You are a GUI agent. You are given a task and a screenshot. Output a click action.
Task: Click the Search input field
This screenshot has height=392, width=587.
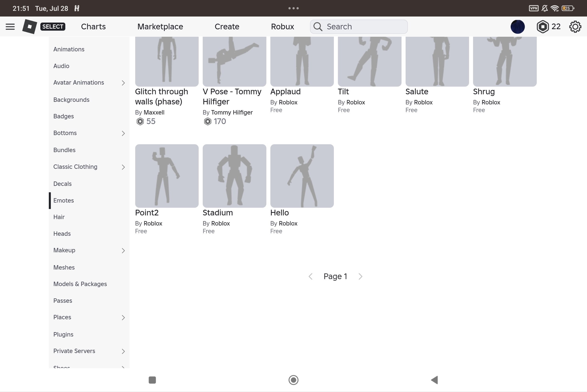click(359, 27)
